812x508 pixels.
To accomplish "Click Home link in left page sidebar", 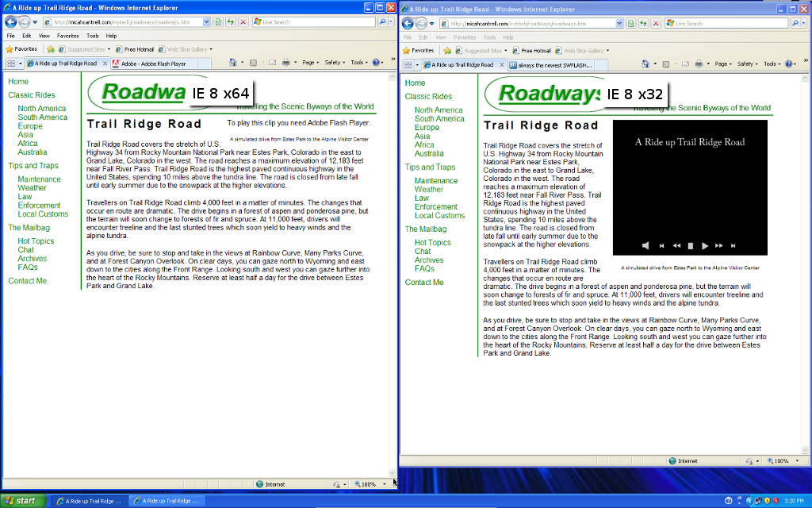I will coord(18,82).
